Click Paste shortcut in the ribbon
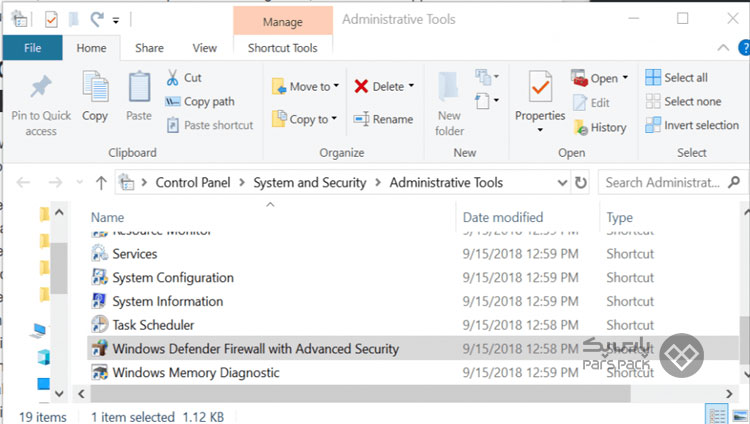750x424 pixels. (210, 125)
